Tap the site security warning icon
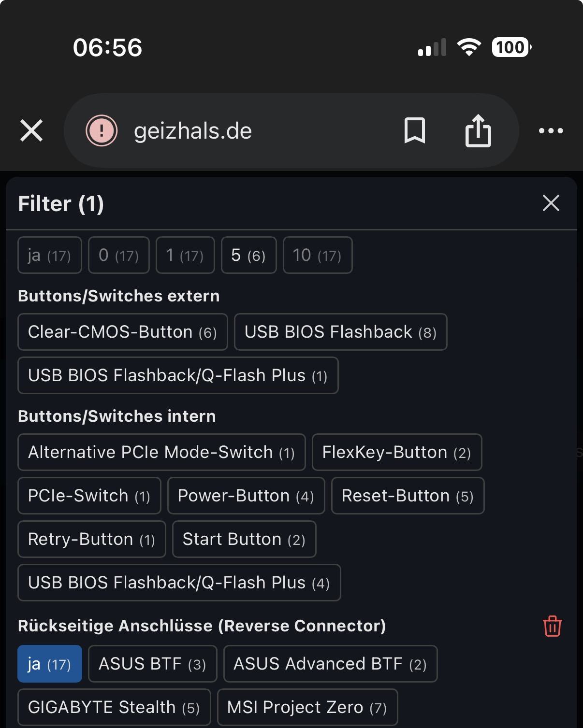 [102, 131]
